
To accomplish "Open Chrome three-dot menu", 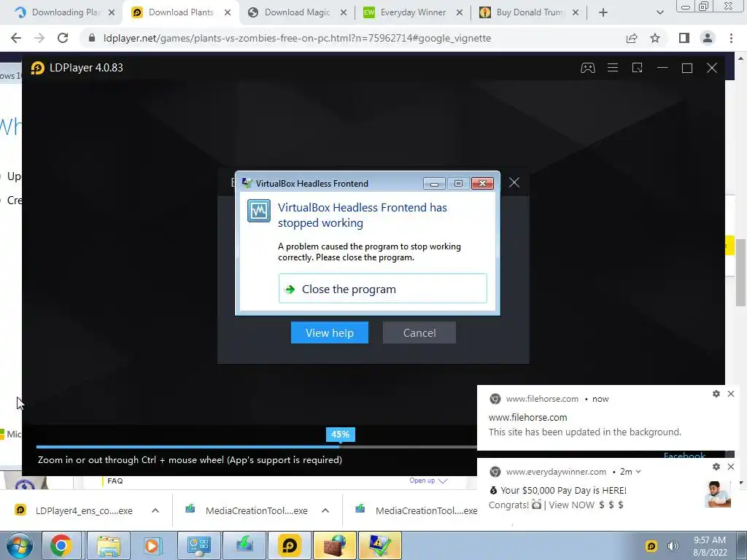I will coord(731,38).
